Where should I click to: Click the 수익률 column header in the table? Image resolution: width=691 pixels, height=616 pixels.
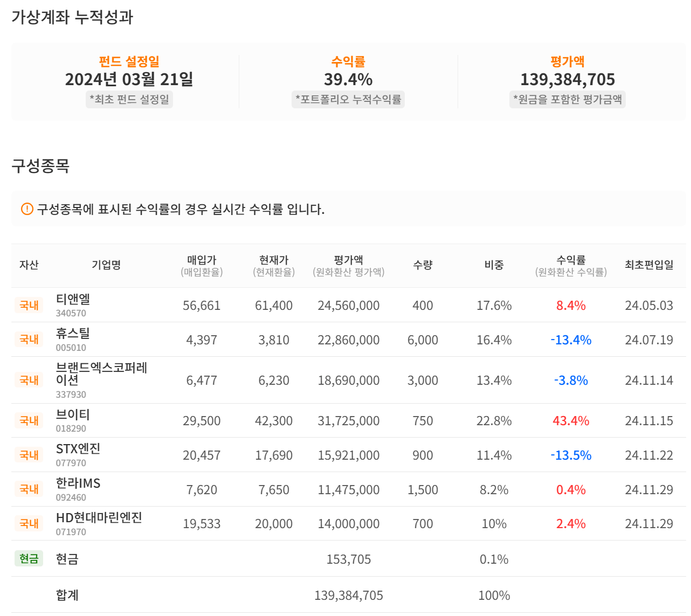click(571, 260)
